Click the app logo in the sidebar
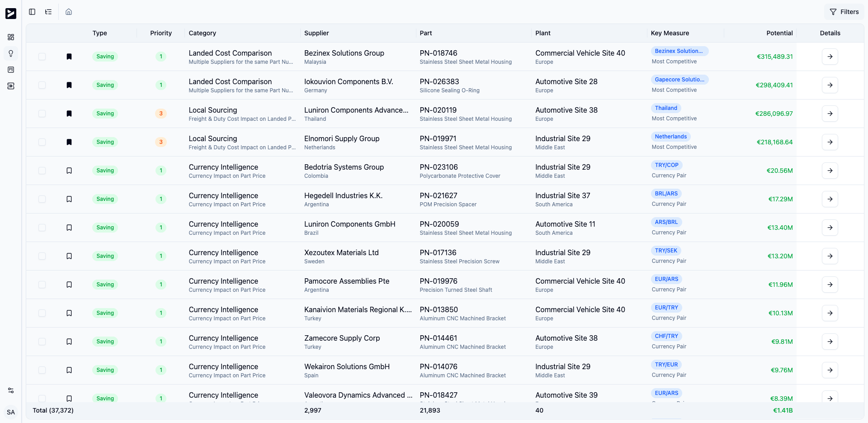The height and width of the screenshot is (423, 868). tap(11, 14)
